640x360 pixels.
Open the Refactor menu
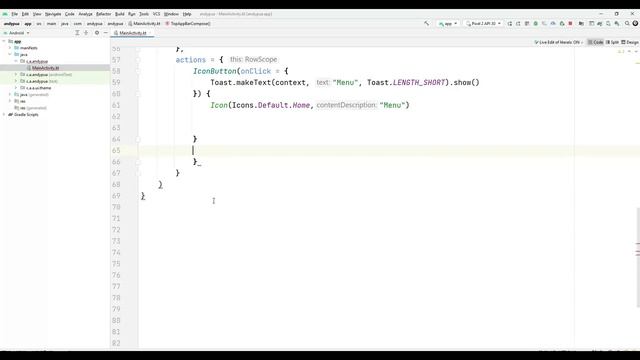[104, 14]
